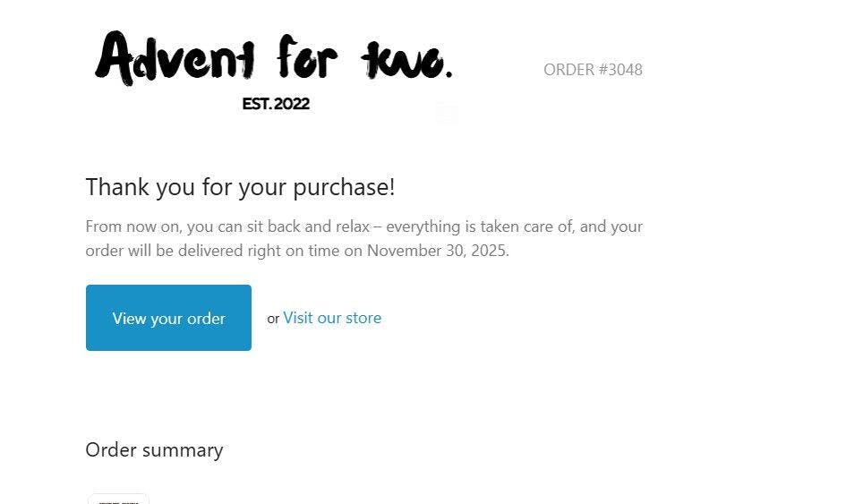This screenshot has height=504, width=846.
Task: Click the word purchase in the heading
Action: tap(343, 187)
